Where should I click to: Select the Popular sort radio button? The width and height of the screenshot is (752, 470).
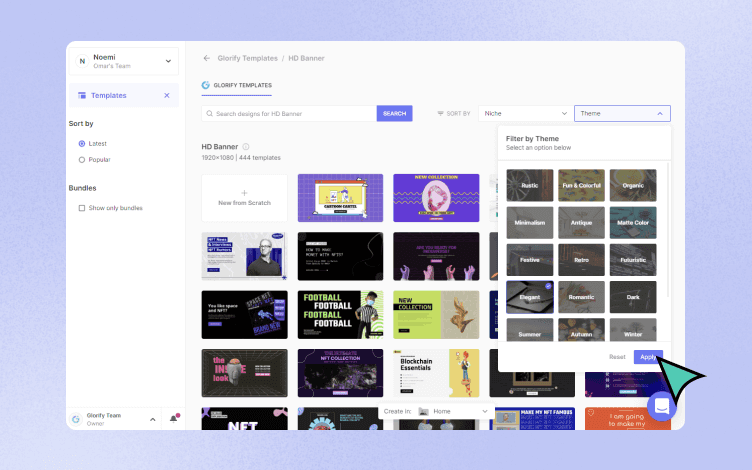click(x=82, y=160)
